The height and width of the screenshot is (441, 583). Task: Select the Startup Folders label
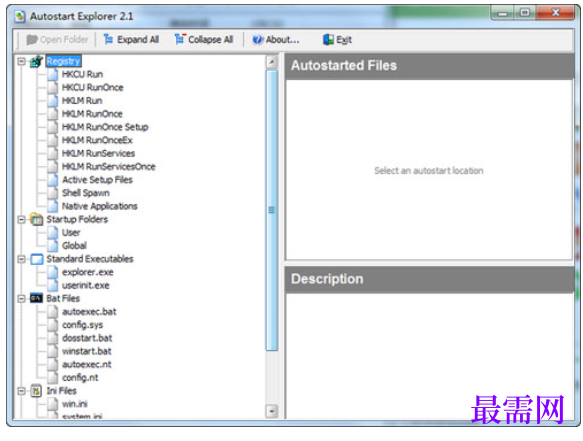click(x=77, y=219)
